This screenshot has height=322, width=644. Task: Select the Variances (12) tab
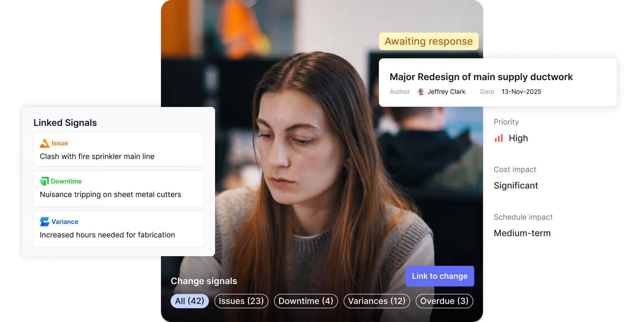point(376,301)
